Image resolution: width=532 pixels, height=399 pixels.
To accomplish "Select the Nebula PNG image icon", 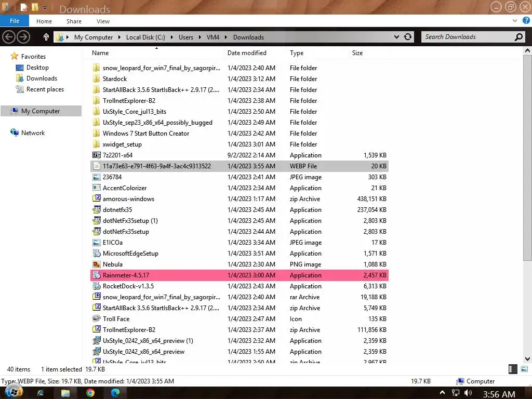I will point(96,264).
